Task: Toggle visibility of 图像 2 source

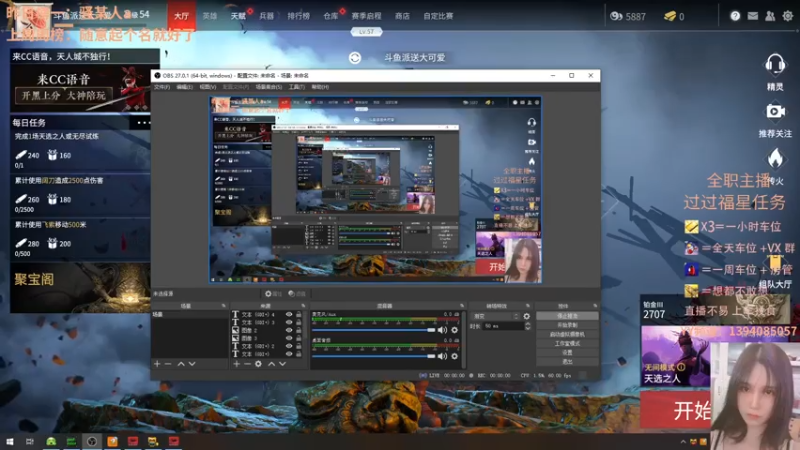Action: [289, 330]
